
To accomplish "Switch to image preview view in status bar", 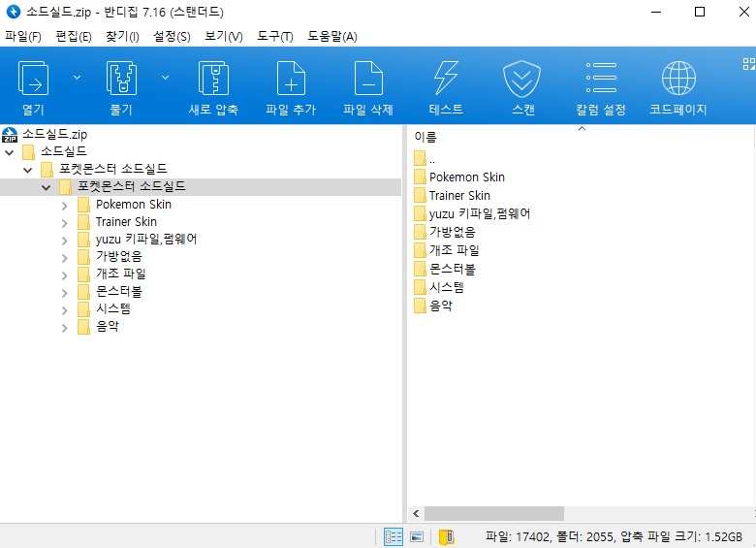I will coord(417,536).
